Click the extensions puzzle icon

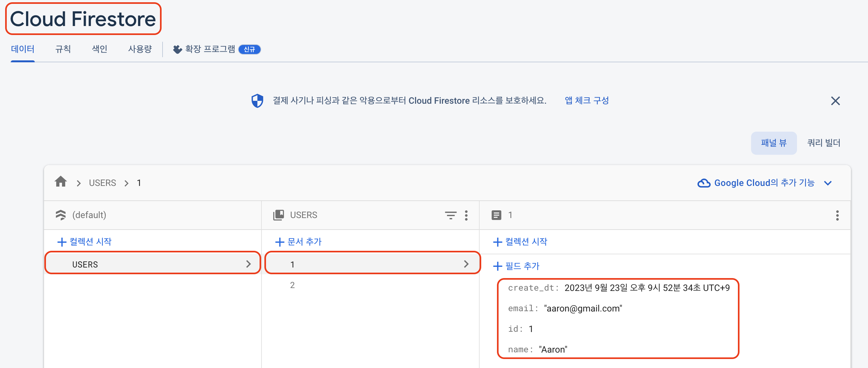click(x=177, y=49)
